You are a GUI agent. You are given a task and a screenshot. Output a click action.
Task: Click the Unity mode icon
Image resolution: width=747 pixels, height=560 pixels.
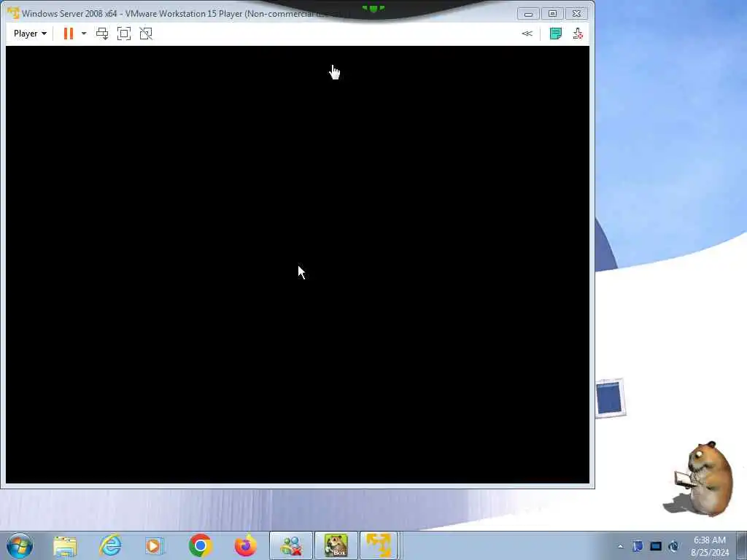(x=146, y=34)
